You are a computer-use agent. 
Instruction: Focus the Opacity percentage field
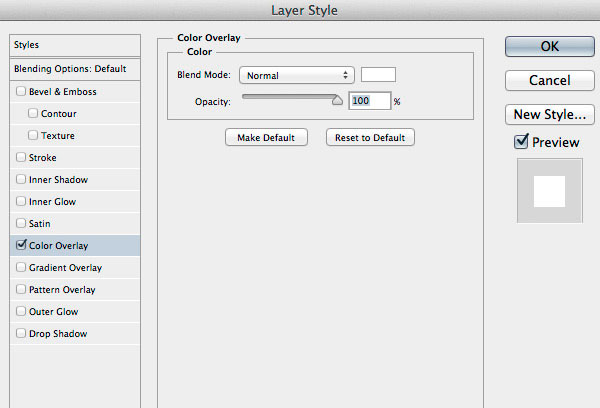coord(370,101)
